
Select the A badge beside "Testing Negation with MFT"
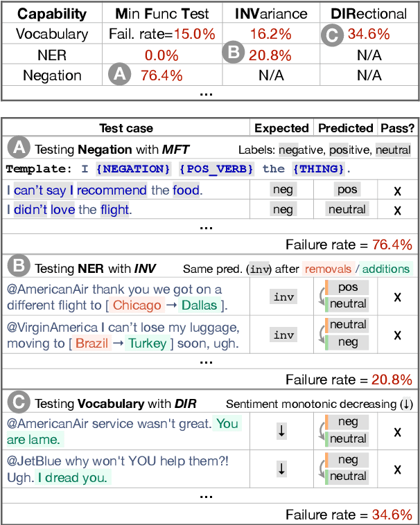click(18, 149)
